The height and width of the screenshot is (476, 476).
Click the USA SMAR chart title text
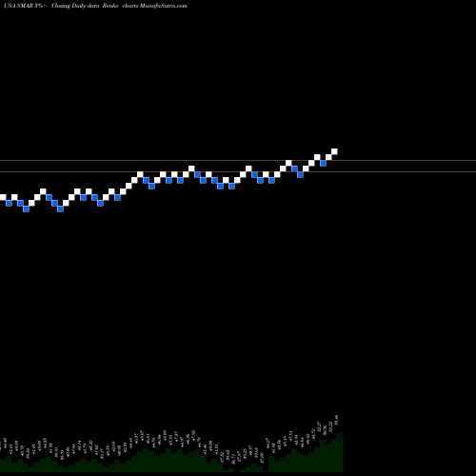click(95, 6)
